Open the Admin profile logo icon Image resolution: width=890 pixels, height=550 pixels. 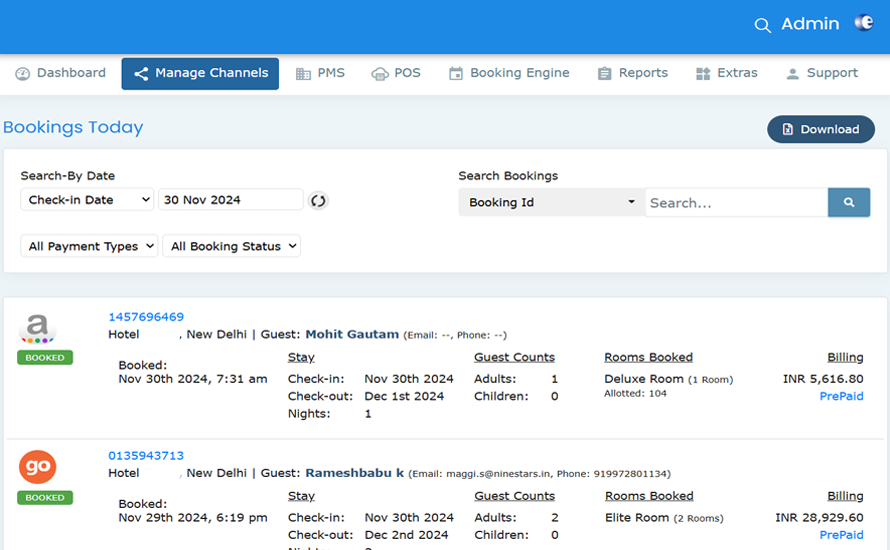click(863, 23)
